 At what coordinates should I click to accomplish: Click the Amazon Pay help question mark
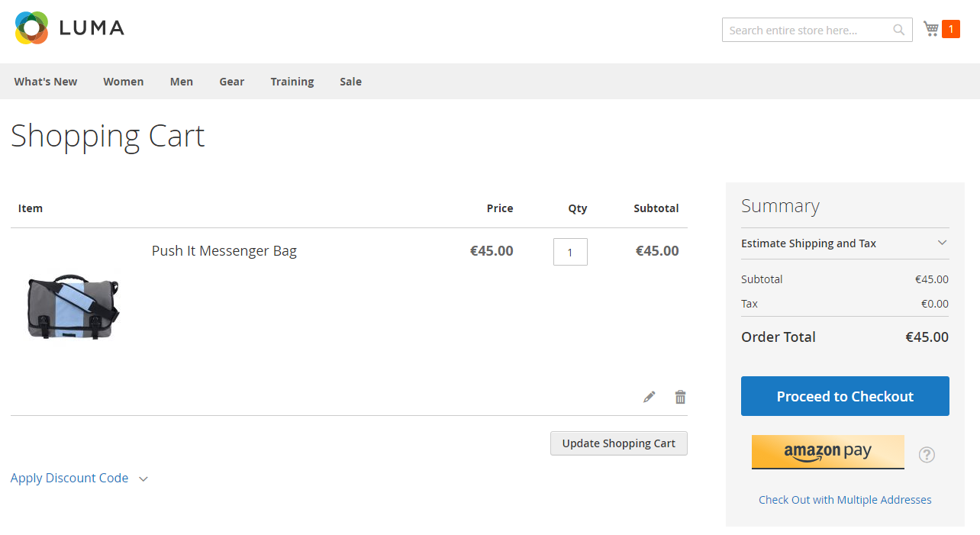click(927, 455)
